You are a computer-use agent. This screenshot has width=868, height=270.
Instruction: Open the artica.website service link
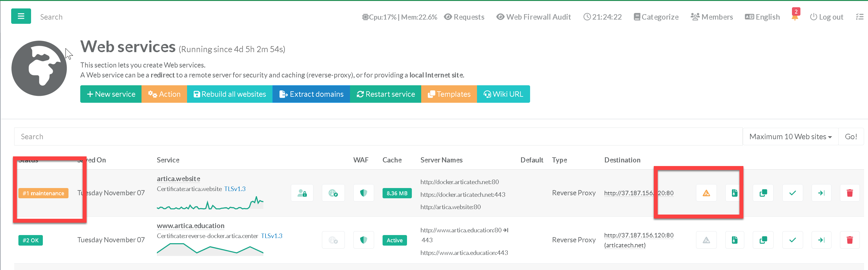click(x=178, y=179)
